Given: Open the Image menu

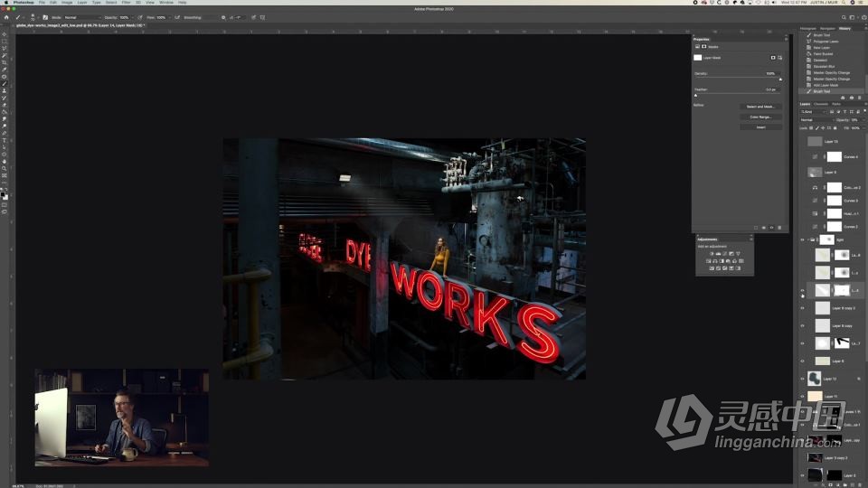Looking at the screenshot, I should pos(67,2).
